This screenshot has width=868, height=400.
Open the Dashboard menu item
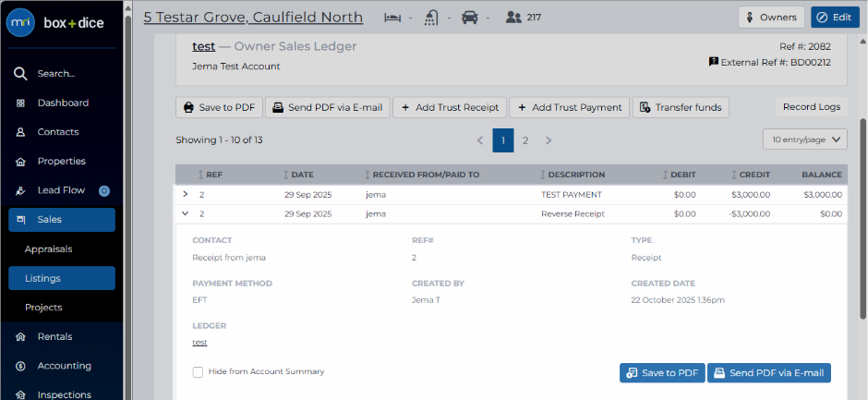[x=63, y=103]
